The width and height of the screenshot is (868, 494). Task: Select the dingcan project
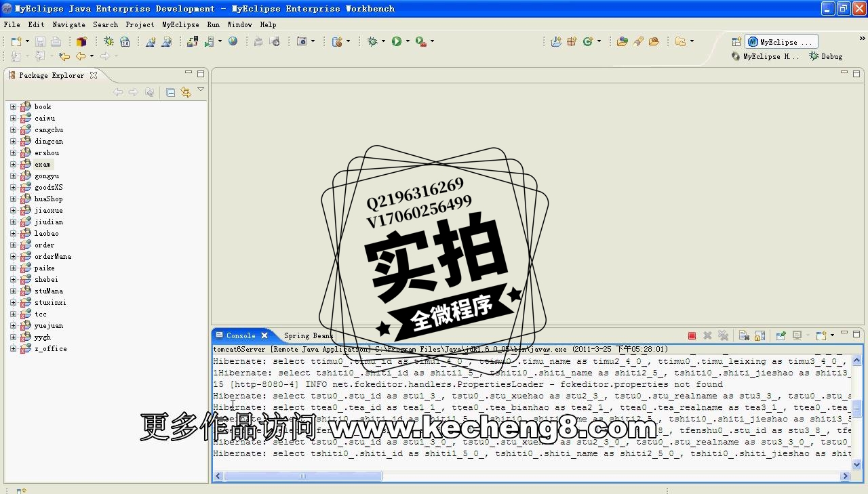[x=49, y=141]
